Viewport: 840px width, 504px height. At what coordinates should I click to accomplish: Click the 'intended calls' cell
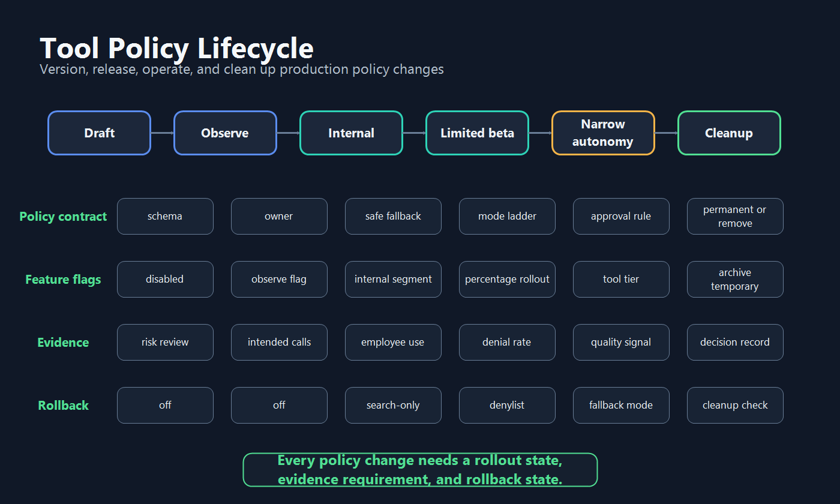(x=279, y=343)
